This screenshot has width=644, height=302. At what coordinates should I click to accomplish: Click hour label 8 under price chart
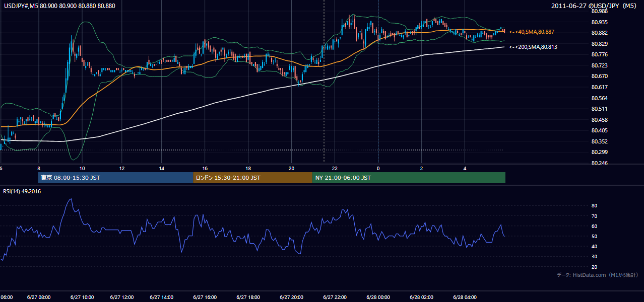tap(38, 168)
